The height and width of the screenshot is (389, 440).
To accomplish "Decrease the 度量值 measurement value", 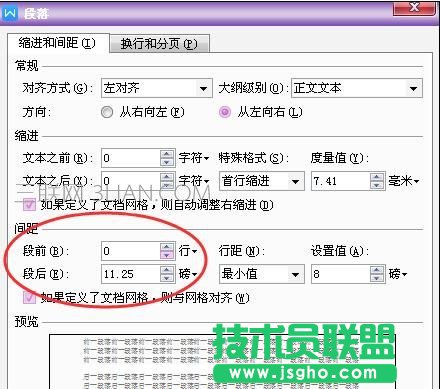I will click(x=377, y=186).
